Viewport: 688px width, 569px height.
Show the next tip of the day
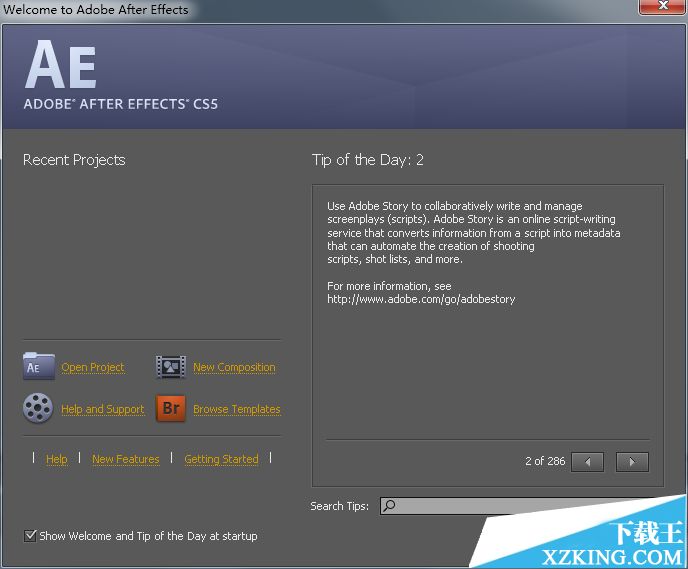[x=632, y=462]
